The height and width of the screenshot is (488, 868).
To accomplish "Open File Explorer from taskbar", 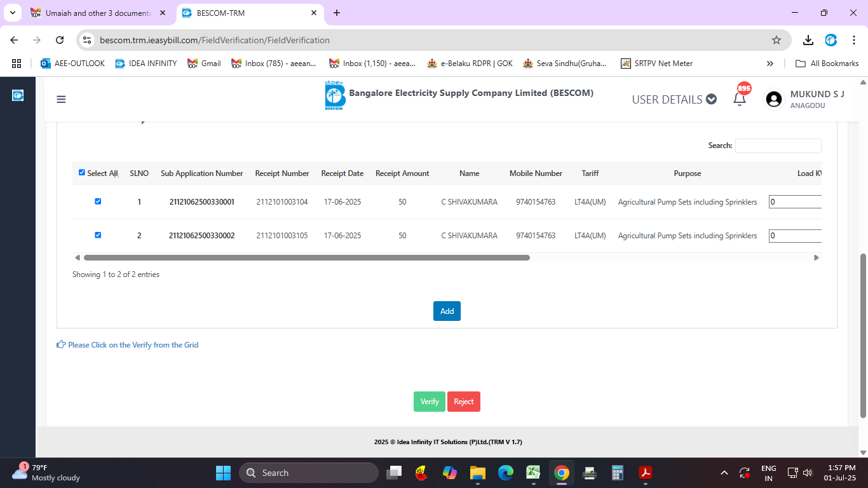I will [x=478, y=473].
